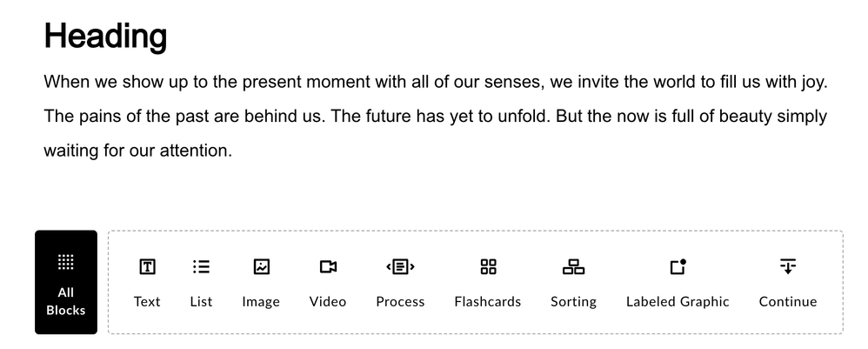The height and width of the screenshot is (349, 868).
Task: Insert a Continue block icon
Action: pyautogui.click(x=788, y=266)
